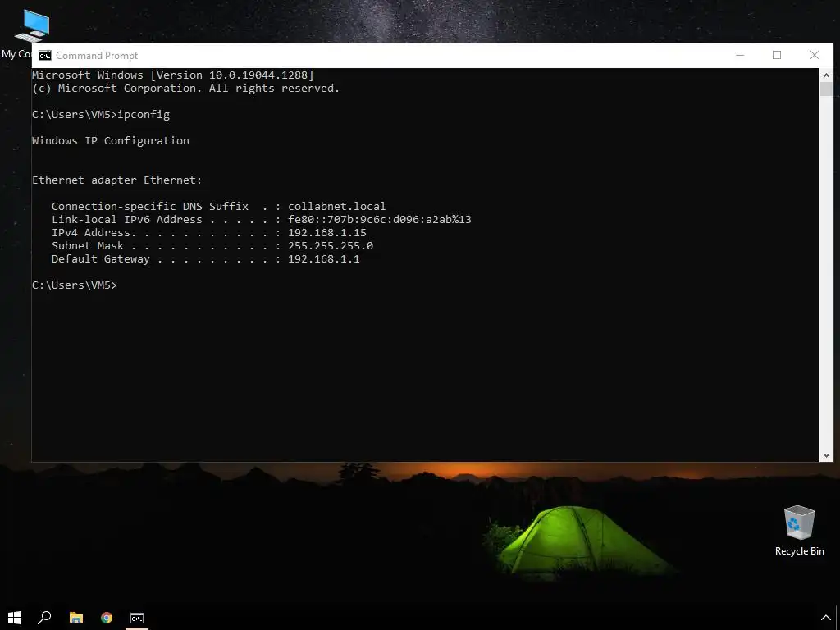Maximize the Command Prompt window
This screenshot has height=630, width=840.
click(777, 55)
